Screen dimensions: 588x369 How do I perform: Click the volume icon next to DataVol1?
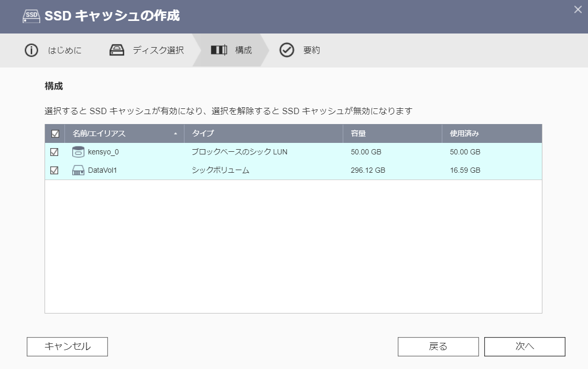coord(78,171)
